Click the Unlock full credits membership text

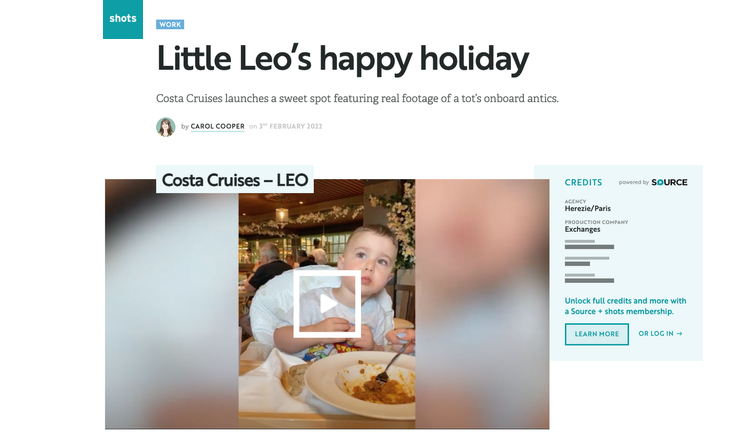[x=625, y=306]
